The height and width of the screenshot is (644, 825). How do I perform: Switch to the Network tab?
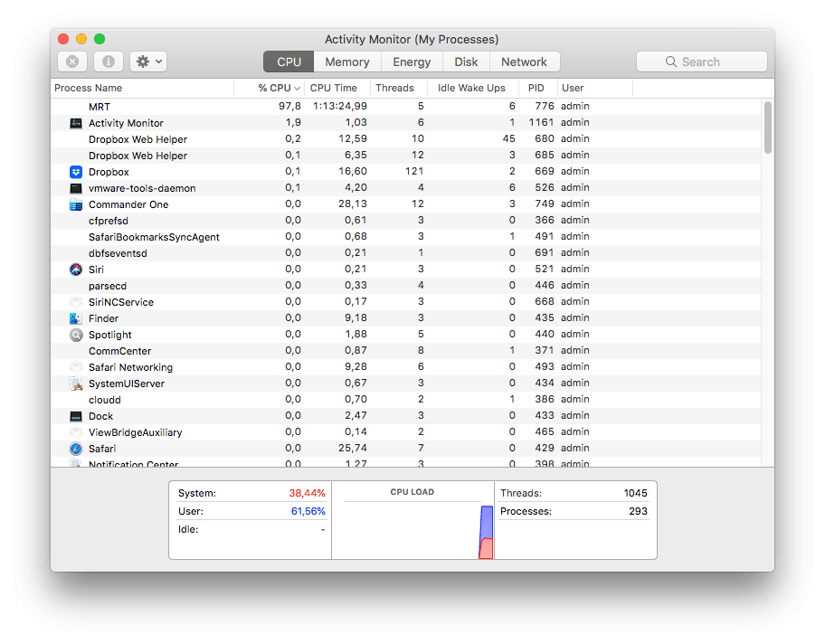point(524,62)
